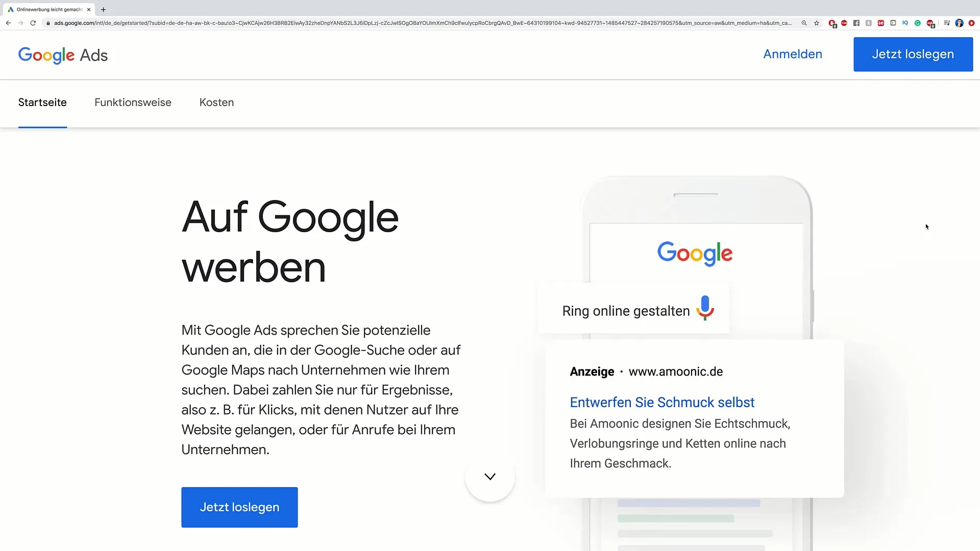980x551 pixels.
Task: Click the amoonic.de website URL in ad
Action: point(675,371)
